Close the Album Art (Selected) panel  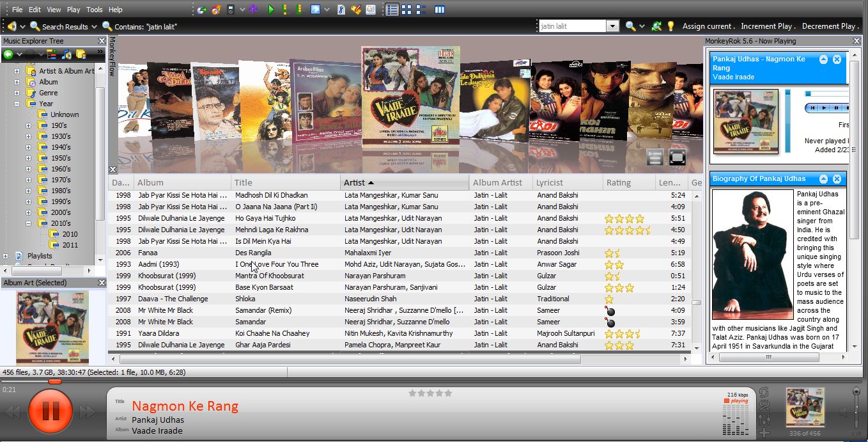[101, 282]
